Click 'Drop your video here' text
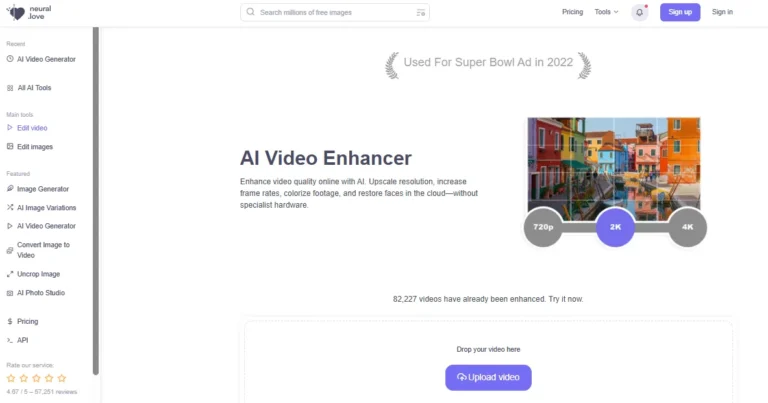Viewport: 768px width, 403px height. click(x=488, y=349)
